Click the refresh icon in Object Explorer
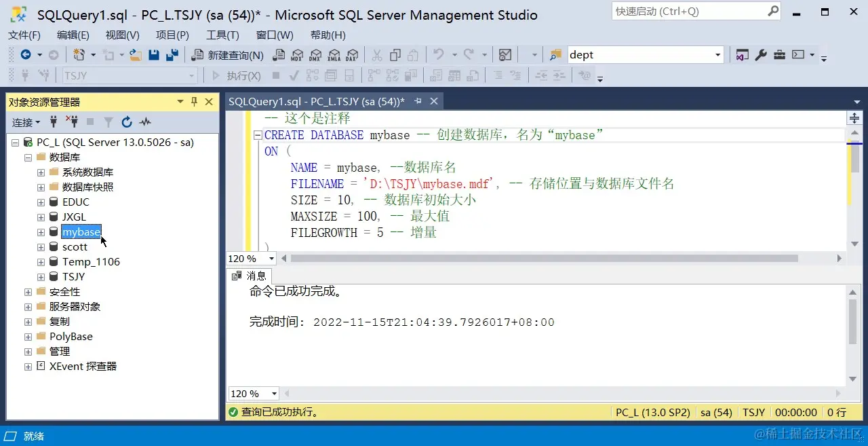 coord(126,122)
